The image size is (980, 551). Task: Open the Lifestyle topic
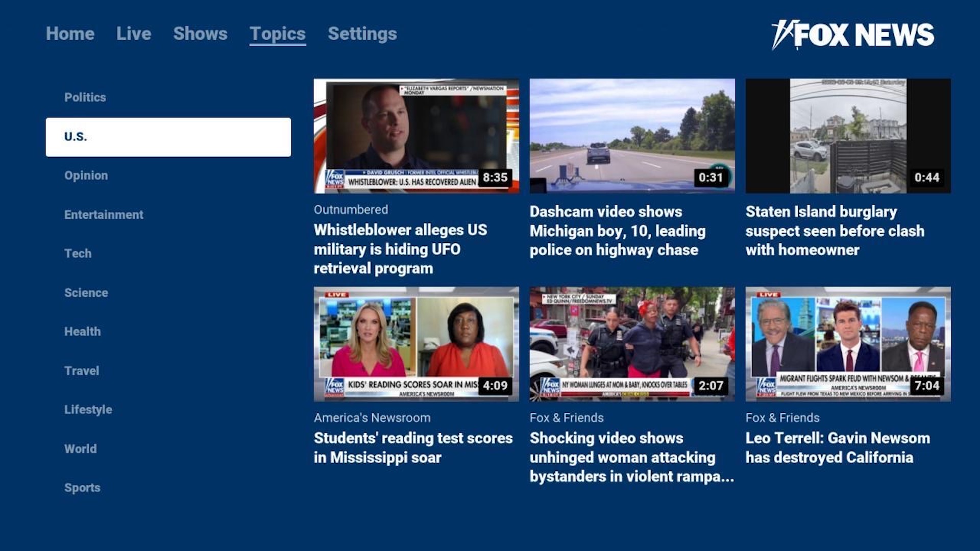(88, 409)
